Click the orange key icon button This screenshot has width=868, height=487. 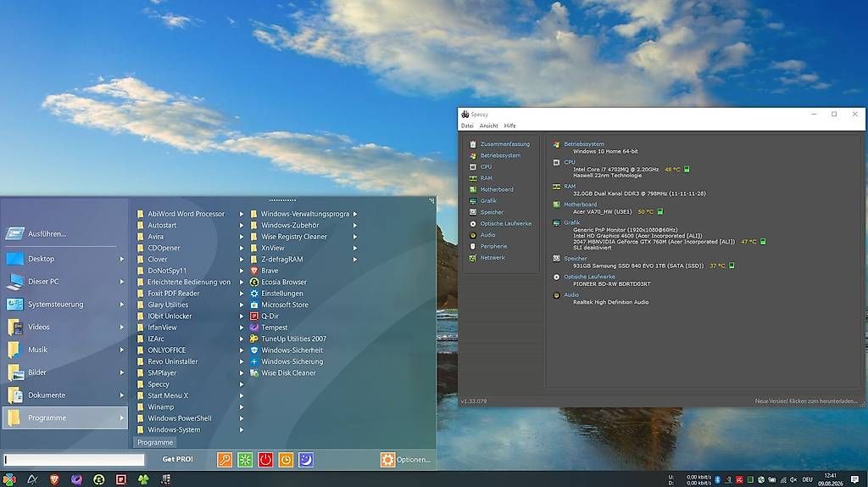tap(224, 459)
